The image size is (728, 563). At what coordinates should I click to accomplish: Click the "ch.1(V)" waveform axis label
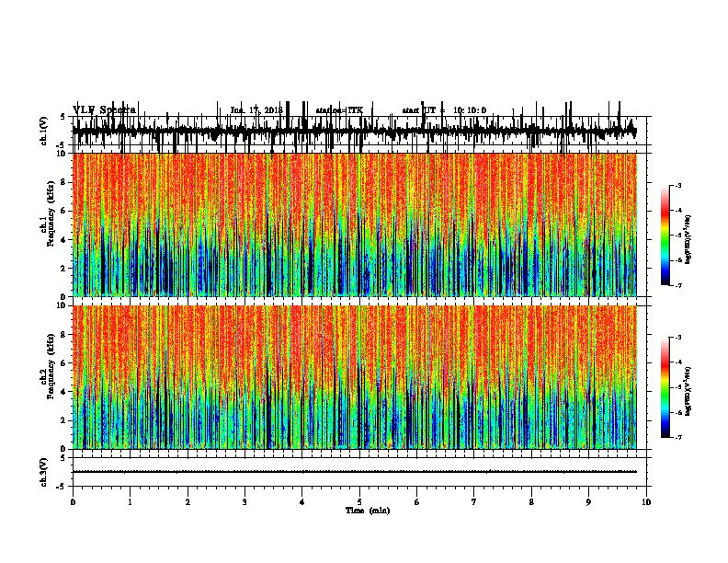click(44, 131)
